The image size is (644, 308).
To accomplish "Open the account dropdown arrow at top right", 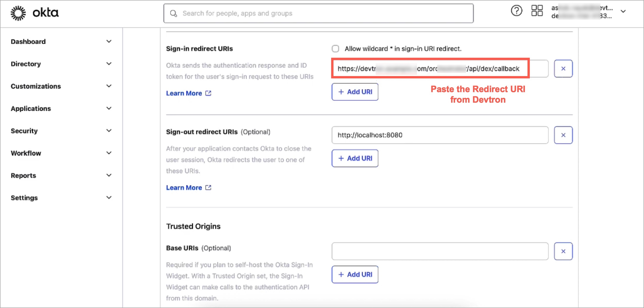I will (x=623, y=11).
